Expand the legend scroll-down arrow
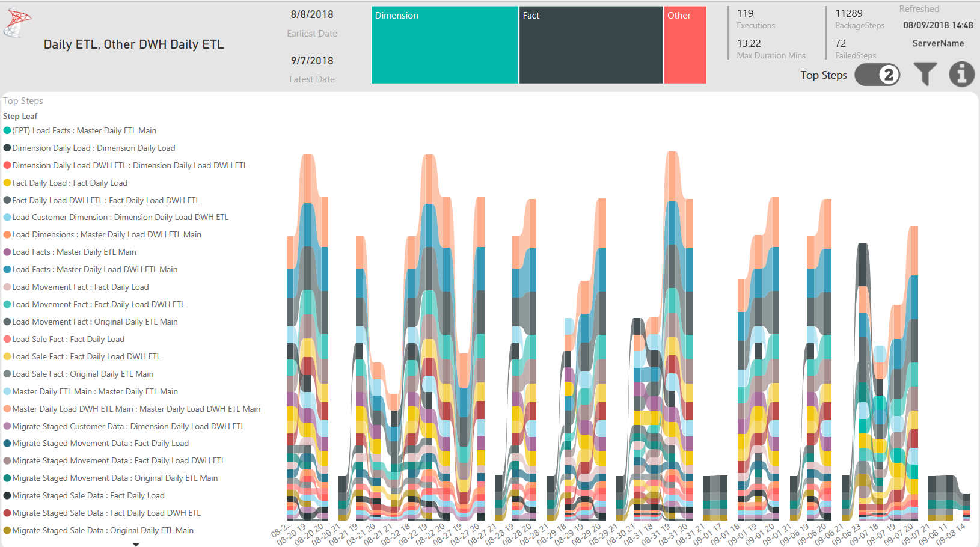This screenshot has height=547, width=980. coord(136,544)
